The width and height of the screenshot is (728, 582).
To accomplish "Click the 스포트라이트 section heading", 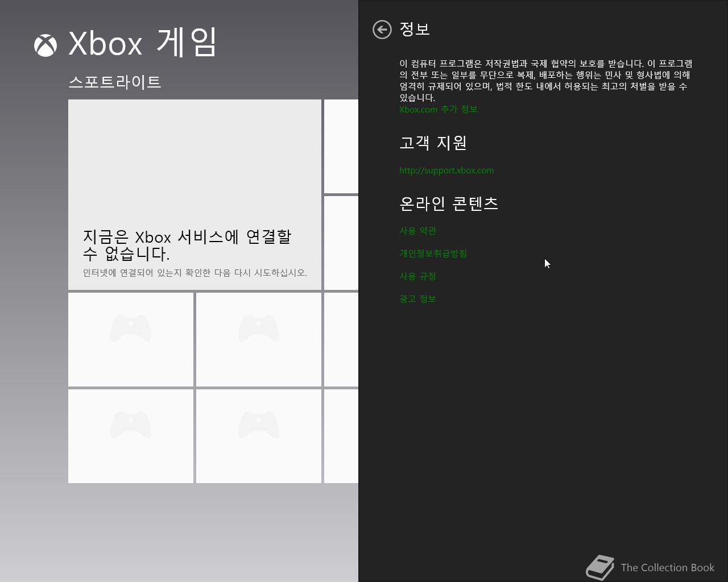I will coord(115,82).
